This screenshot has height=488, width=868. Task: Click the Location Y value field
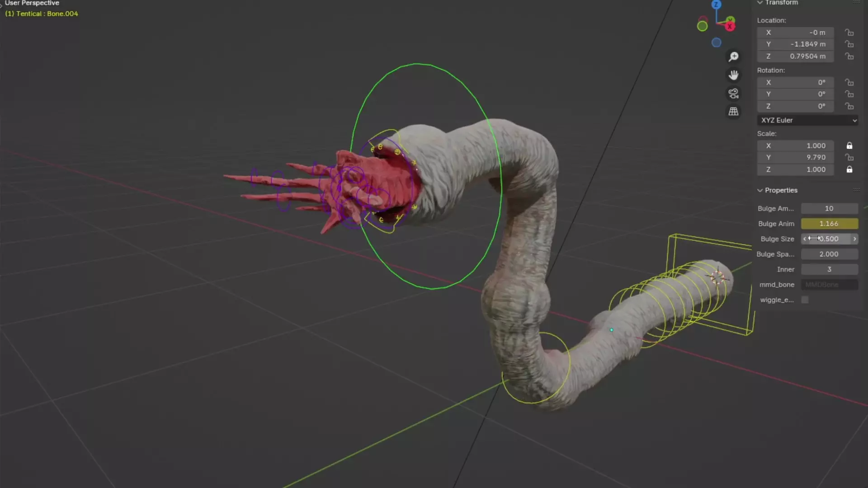[x=796, y=44]
